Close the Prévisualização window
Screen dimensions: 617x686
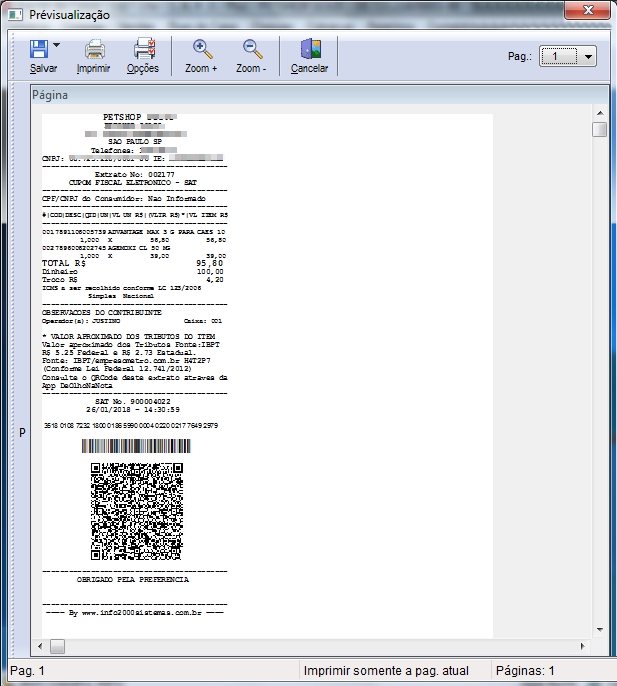587,10
